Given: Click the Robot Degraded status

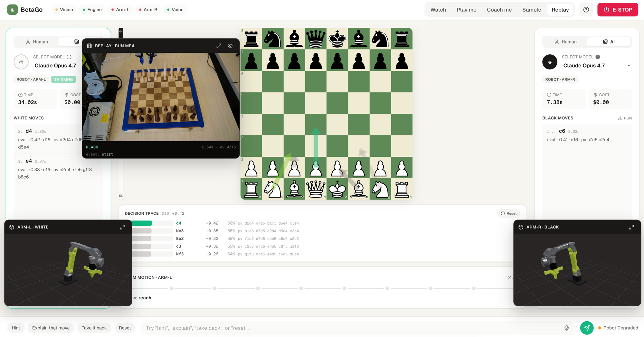Looking at the screenshot, I should [618, 328].
